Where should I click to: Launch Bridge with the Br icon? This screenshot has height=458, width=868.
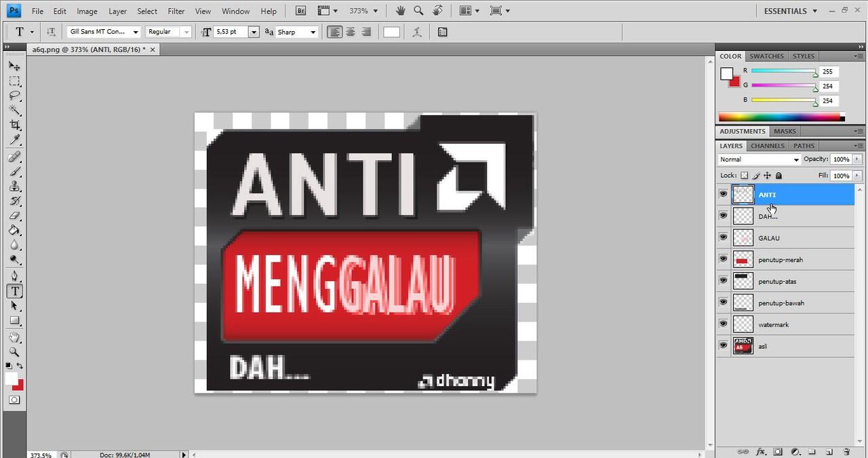(x=300, y=11)
